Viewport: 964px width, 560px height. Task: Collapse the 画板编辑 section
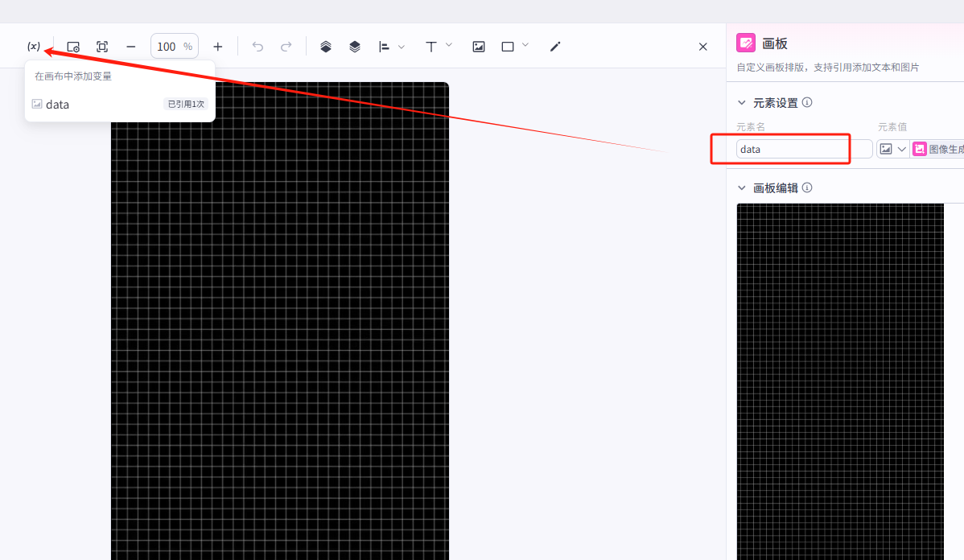742,187
